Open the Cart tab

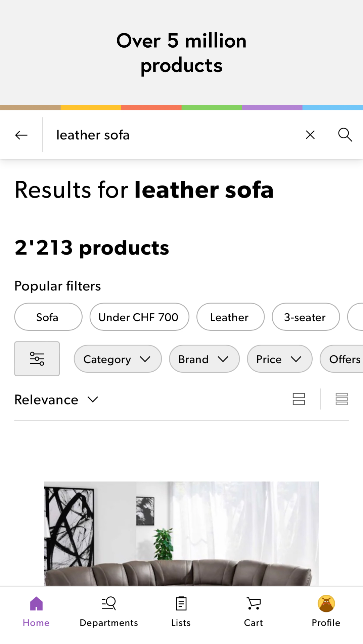tap(254, 612)
